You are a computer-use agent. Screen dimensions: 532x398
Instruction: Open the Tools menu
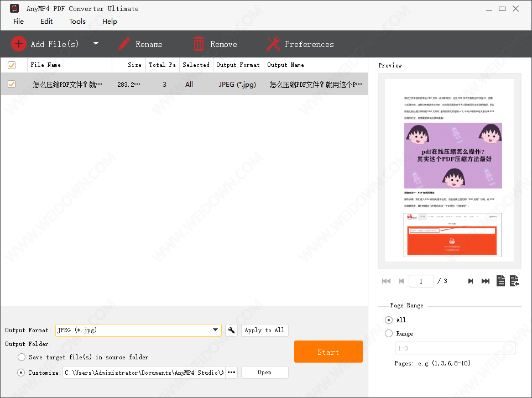click(x=77, y=22)
